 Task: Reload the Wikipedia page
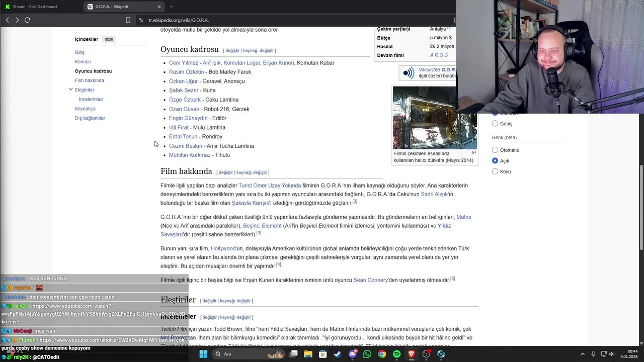[28, 20]
